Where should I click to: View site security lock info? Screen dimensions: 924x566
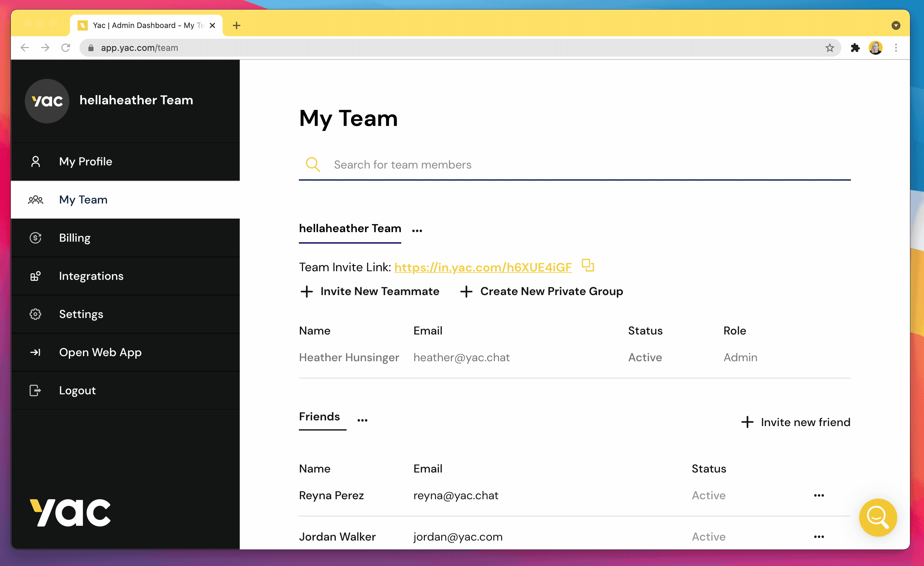click(91, 48)
